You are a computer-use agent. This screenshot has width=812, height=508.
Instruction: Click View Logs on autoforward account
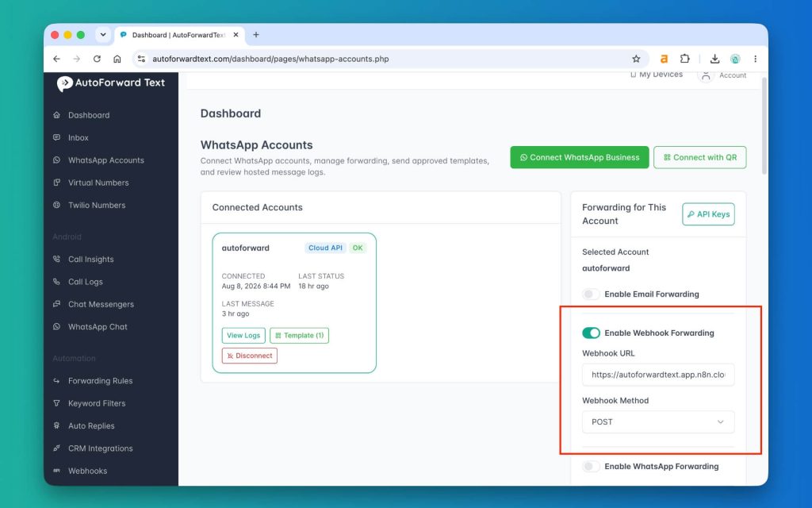pyautogui.click(x=243, y=336)
